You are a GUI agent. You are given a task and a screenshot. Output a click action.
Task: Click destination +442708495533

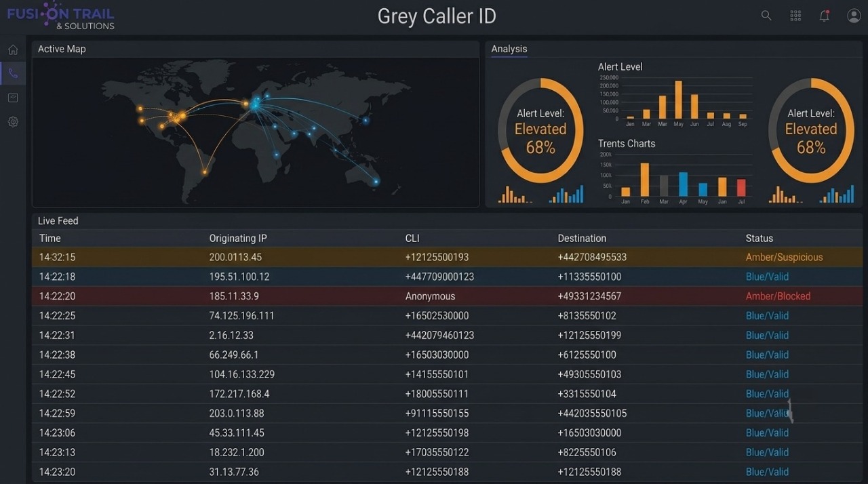[x=592, y=258]
